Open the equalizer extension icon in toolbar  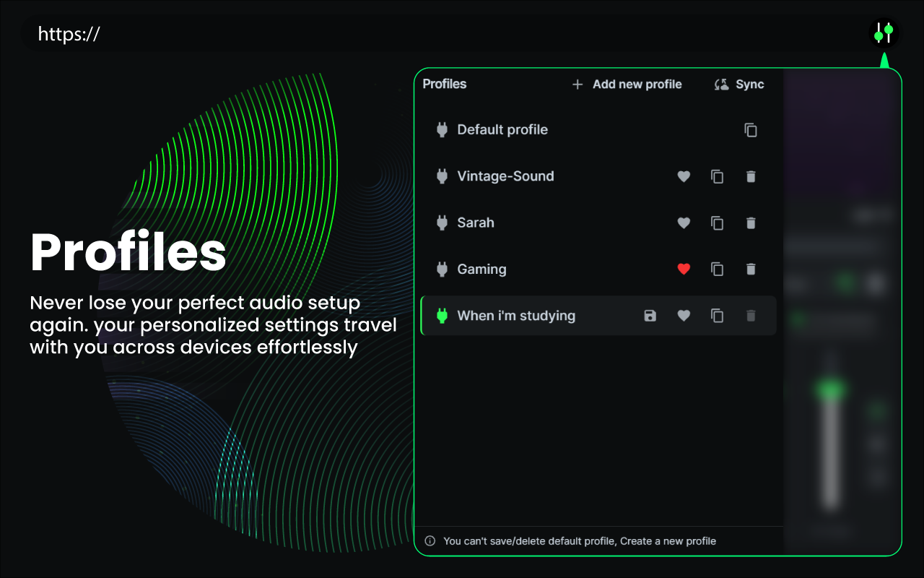click(884, 33)
